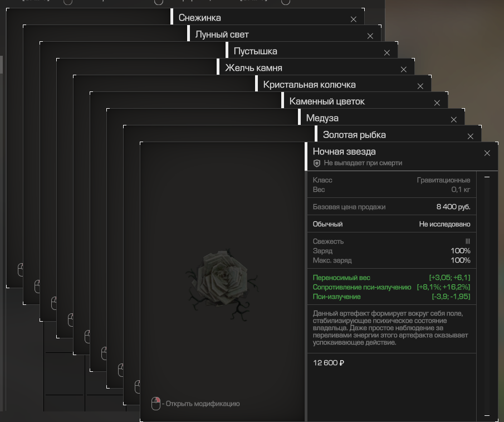The image size is (504, 422).
Task: Close the Кристальная колючка item window
Action: tap(420, 86)
